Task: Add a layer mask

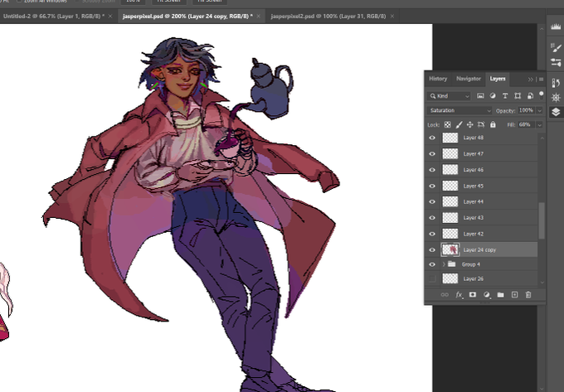Action: pyautogui.click(x=473, y=295)
